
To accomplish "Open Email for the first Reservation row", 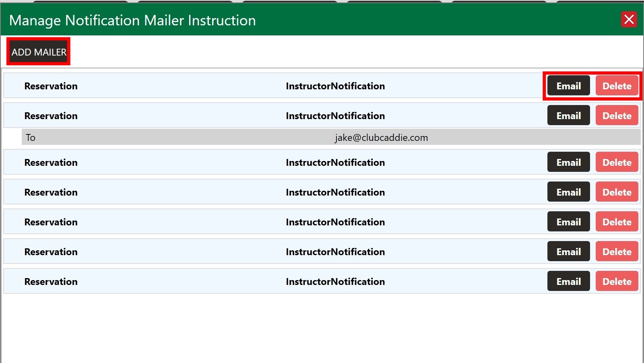I will 568,86.
